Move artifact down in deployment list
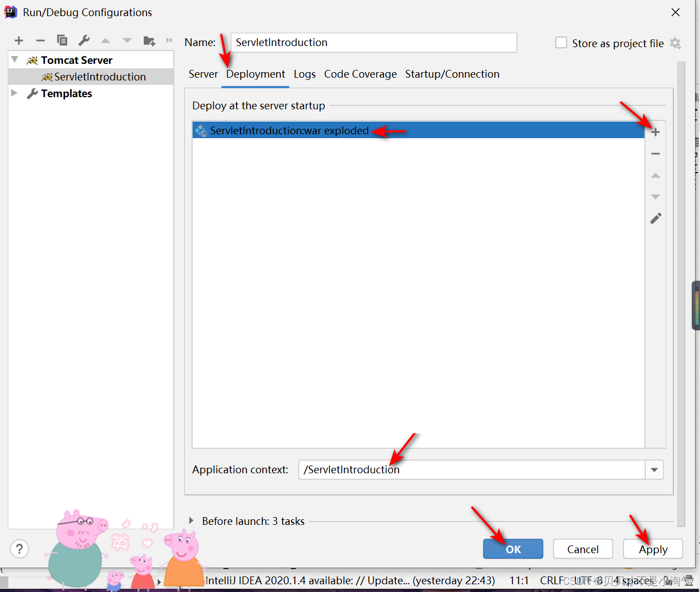 point(656,196)
